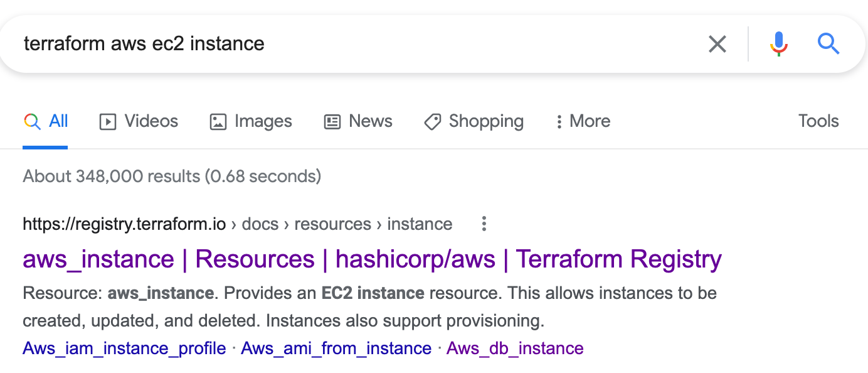
Task: Click the picture icon for Images
Action: (218, 122)
